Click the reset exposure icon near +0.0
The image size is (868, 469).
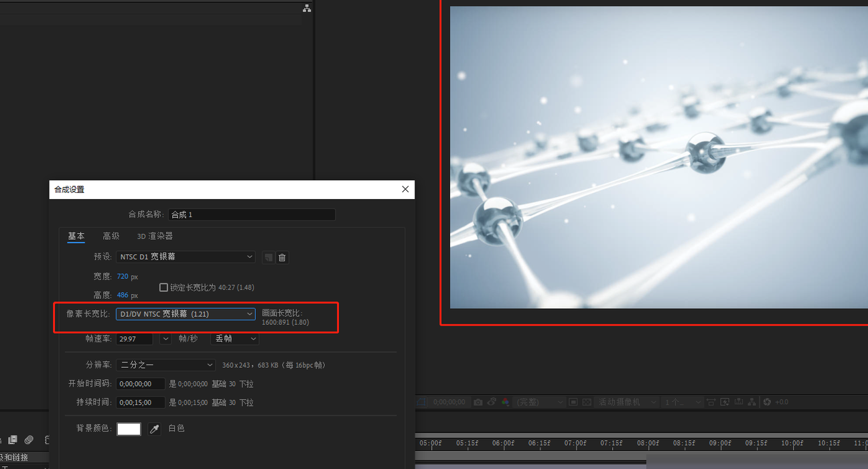tap(767, 402)
